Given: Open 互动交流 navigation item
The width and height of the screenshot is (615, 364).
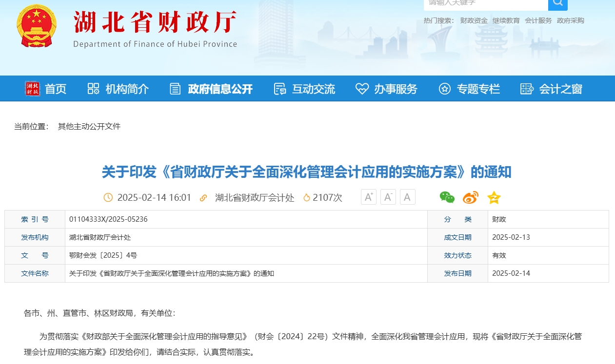Looking at the screenshot, I should [x=314, y=89].
